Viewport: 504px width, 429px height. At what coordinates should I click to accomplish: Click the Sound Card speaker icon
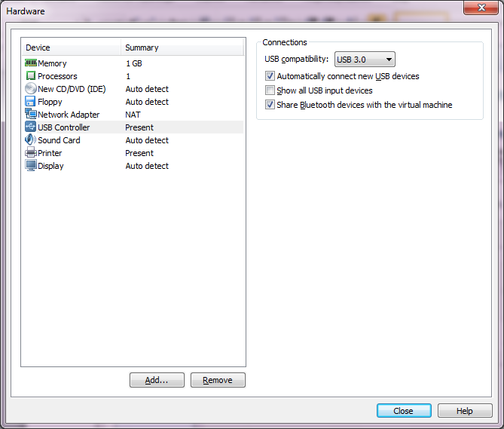[x=31, y=139]
